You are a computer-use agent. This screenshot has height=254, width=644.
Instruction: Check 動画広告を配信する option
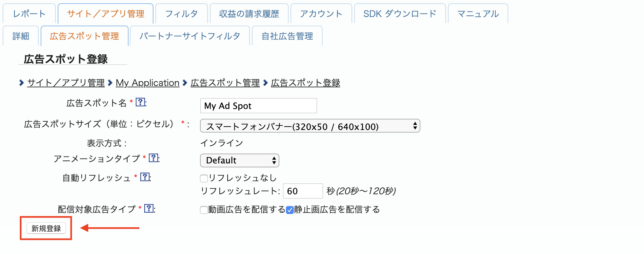tap(203, 209)
